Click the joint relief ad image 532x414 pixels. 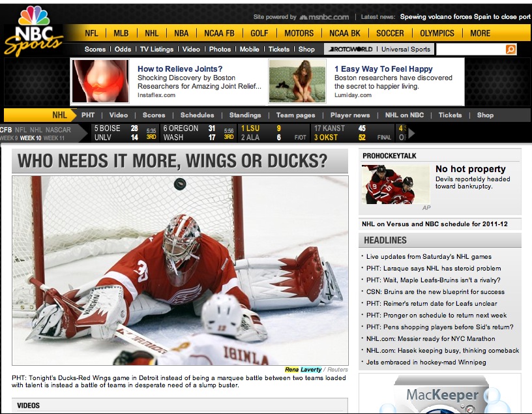(100, 81)
